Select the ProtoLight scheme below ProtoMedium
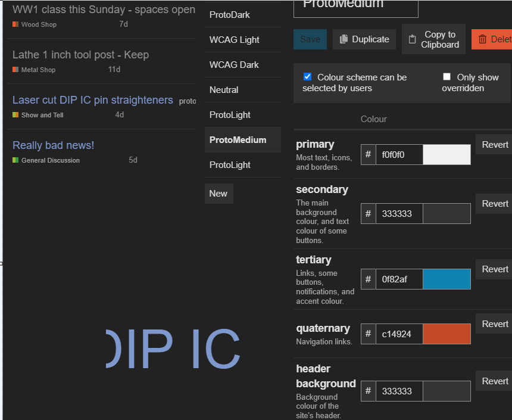This screenshot has height=420, width=512. [x=243, y=165]
